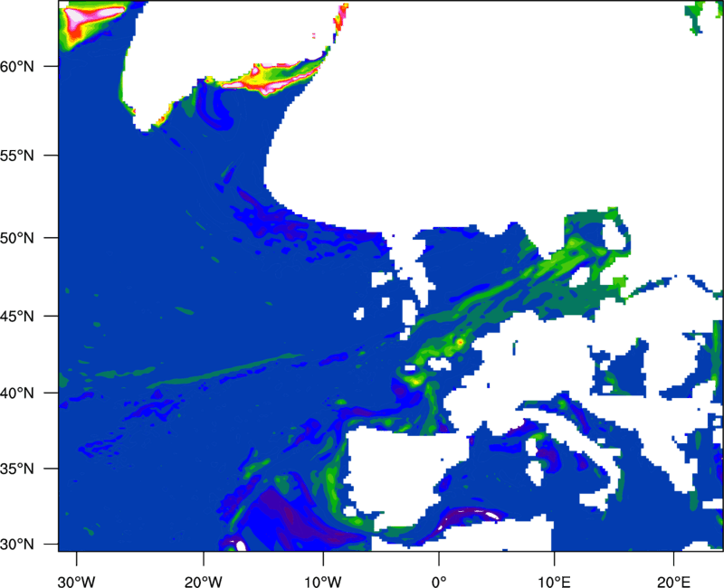The image size is (724, 588).
Task: Click the 40°N latitude label
Action: pyautogui.click(x=17, y=394)
